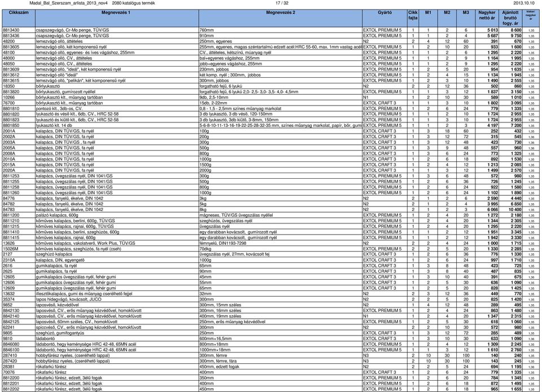The height and width of the screenshot is (392, 542).
Task: Click the Nagyker nettó ár header
Action: [x=487, y=18]
